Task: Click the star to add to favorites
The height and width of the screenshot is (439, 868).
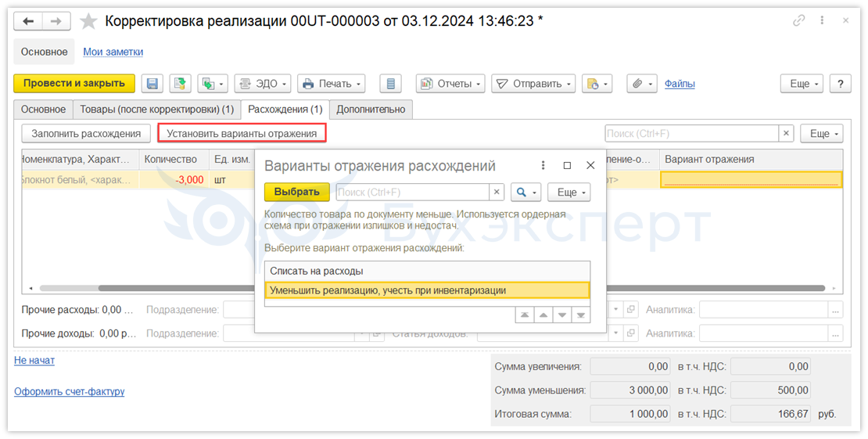Action: coord(89,21)
